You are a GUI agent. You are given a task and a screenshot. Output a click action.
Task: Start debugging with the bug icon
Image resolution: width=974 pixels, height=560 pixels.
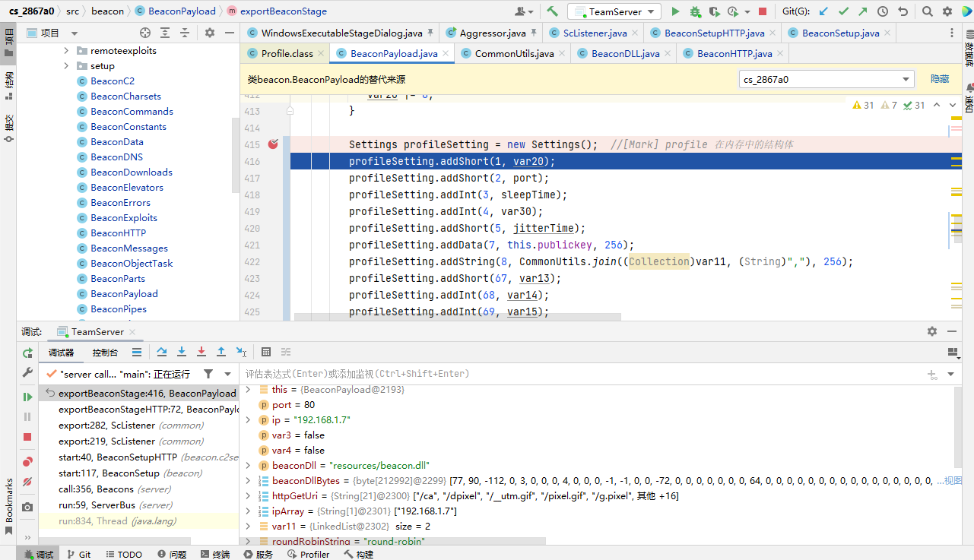[x=695, y=11]
